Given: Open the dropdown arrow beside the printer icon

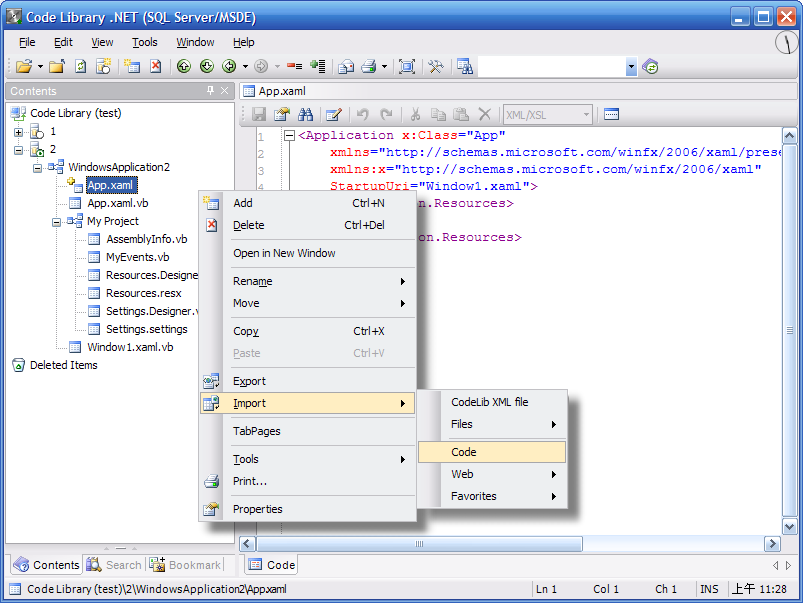Looking at the screenshot, I should pos(384,67).
